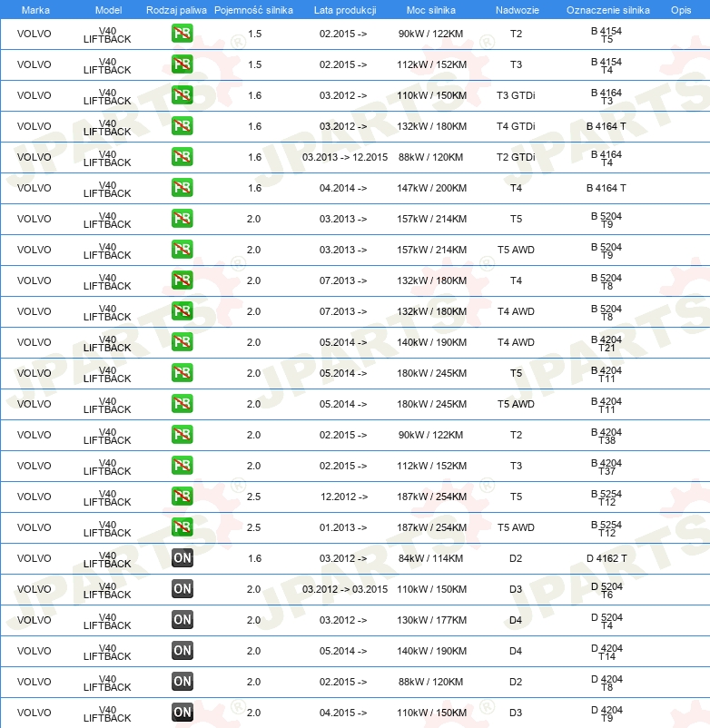Click the petrol fuel icon in the 147kW / 200KM row
The image size is (710, 728).
point(182,188)
